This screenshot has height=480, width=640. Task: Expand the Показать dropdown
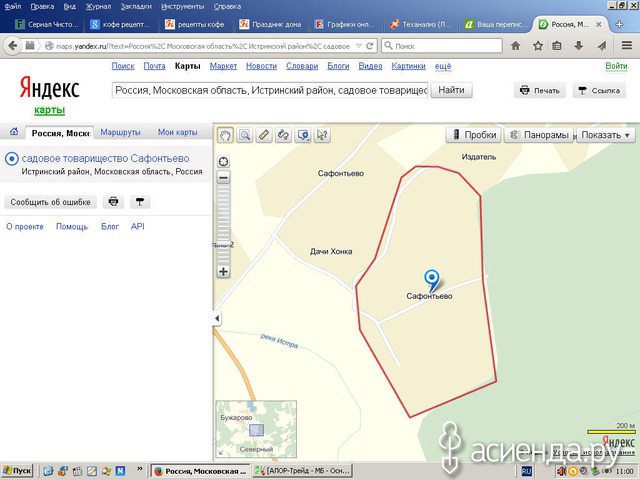pyautogui.click(x=606, y=135)
